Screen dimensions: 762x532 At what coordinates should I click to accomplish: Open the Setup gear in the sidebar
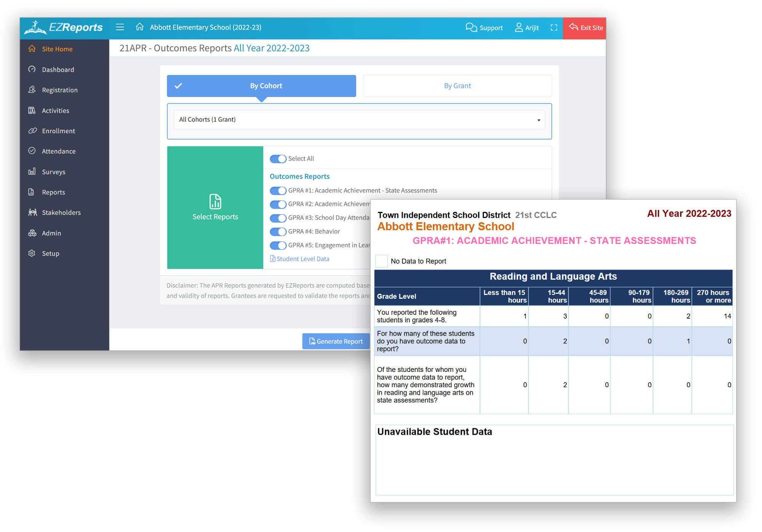pyautogui.click(x=32, y=253)
